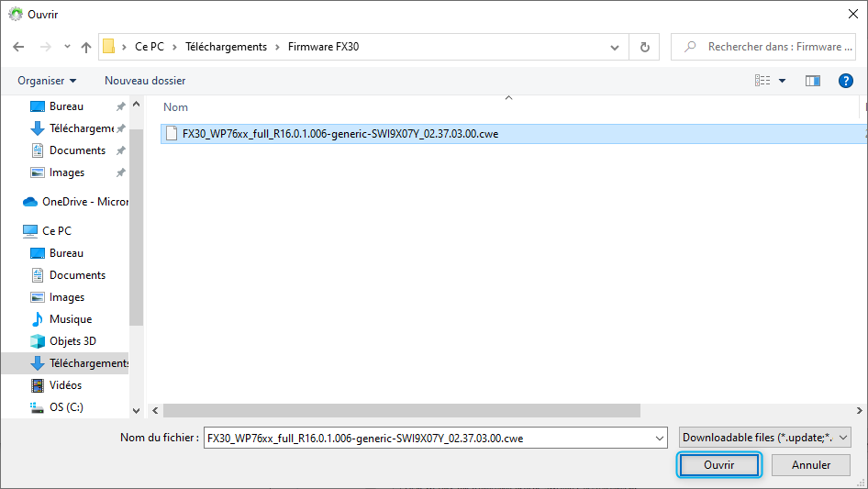This screenshot has height=489, width=868.
Task: Go up one folder level
Action: coord(86,47)
